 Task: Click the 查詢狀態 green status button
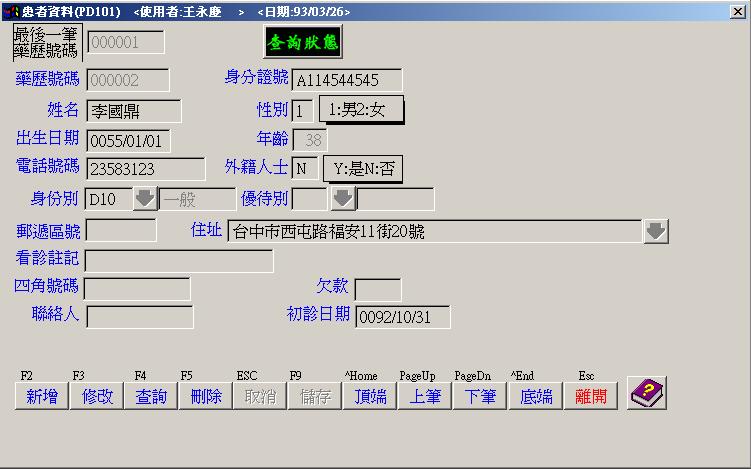[x=302, y=42]
